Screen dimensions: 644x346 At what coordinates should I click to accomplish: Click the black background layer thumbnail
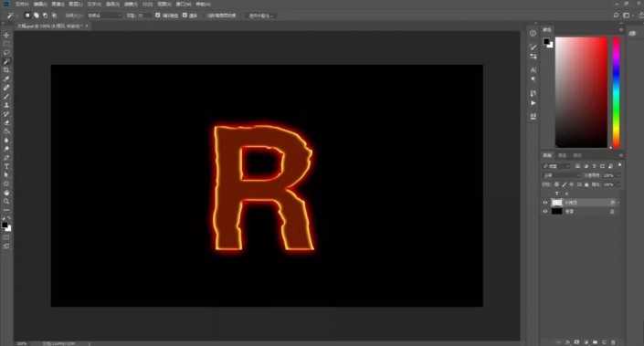coord(556,212)
